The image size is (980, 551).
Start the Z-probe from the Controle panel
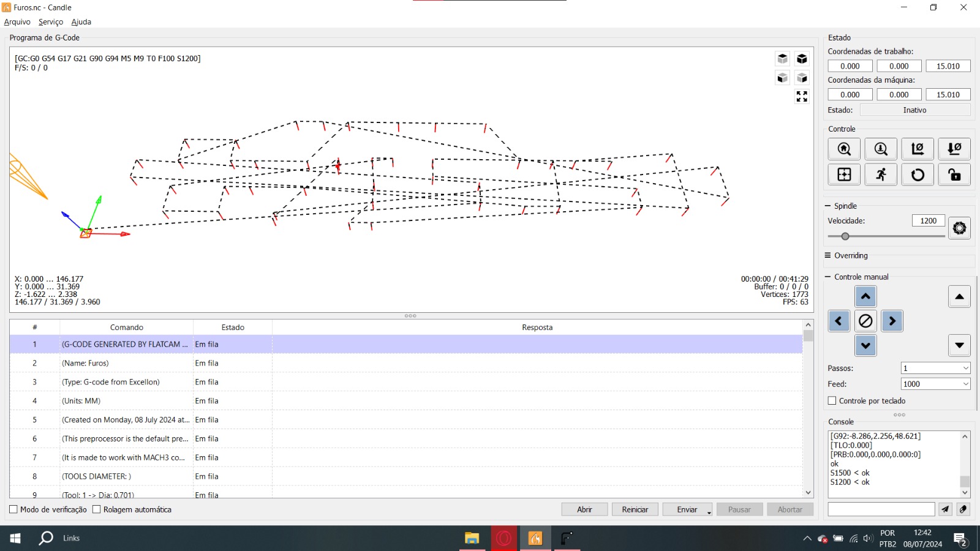[881, 149]
